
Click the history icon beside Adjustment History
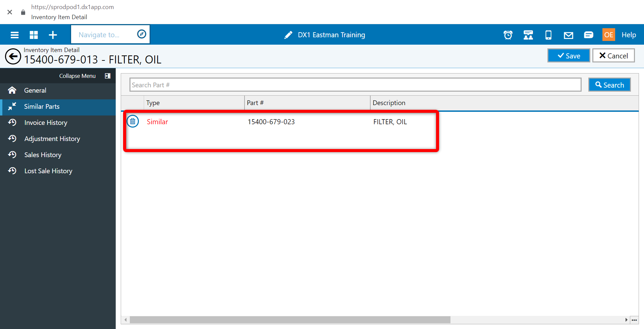12,138
